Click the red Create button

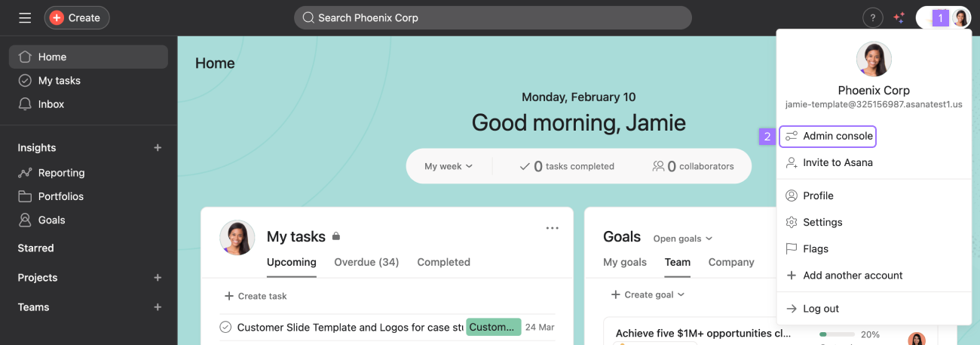click(77, 17)
